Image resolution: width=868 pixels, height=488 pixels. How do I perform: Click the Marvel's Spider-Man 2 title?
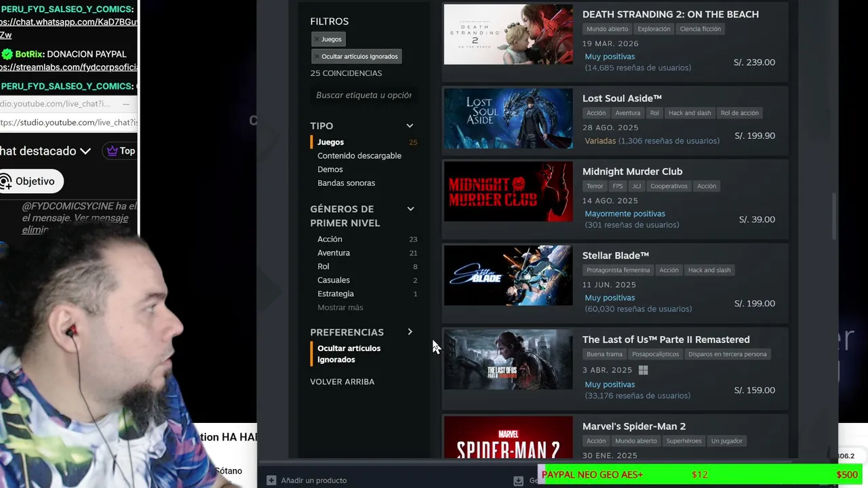[633, 426]
